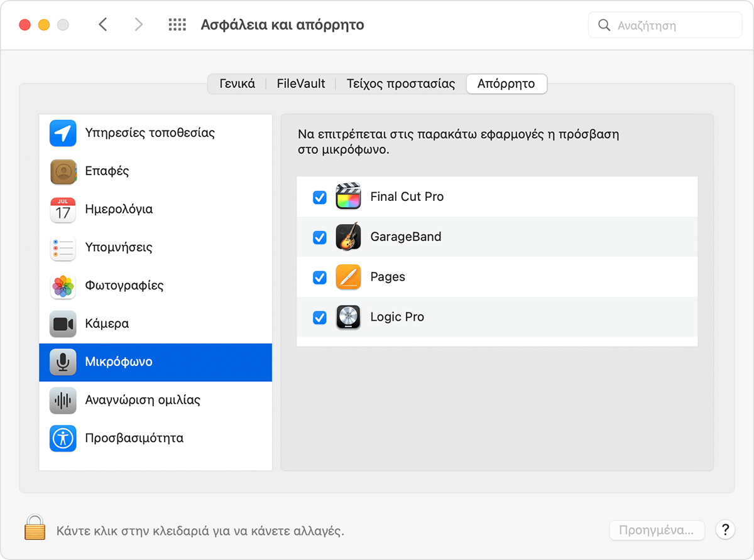
Task: Select the Location Services icon in sidebar
Action: point(63,133)
